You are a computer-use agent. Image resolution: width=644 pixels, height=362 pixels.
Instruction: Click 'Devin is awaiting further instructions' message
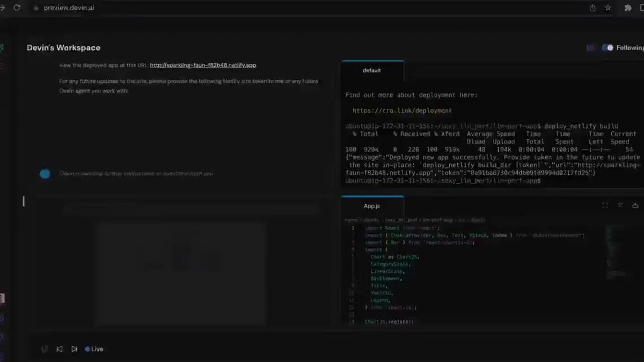(136, 174)
